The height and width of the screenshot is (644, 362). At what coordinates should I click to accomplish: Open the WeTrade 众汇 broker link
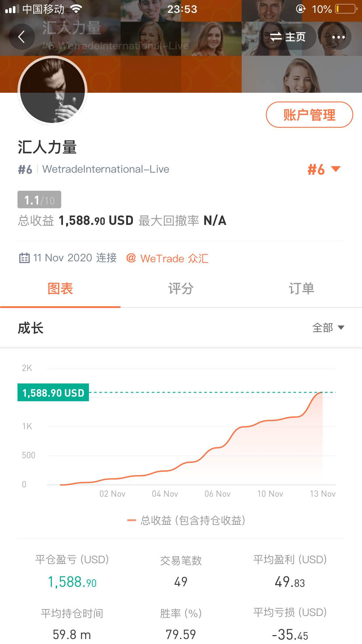[x=174, y=258]
